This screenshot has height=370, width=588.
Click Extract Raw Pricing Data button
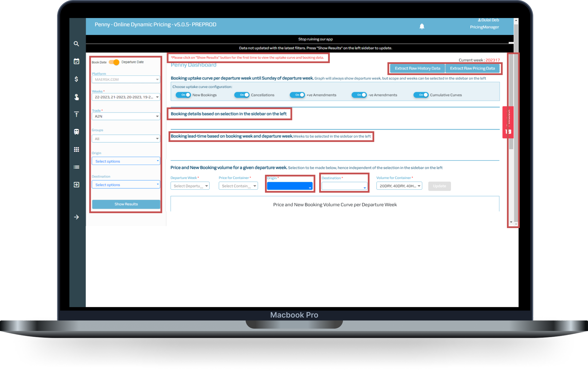(x=472, y=68)
